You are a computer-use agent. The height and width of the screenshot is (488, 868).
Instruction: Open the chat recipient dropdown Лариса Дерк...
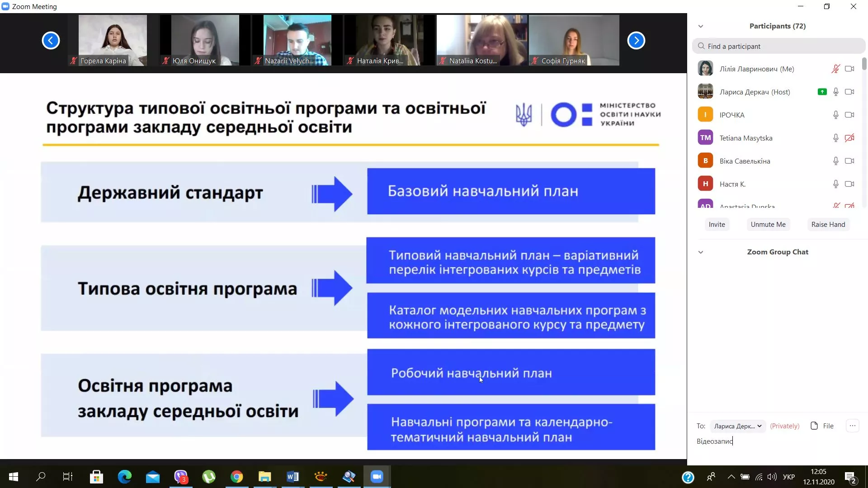click(x=737, y=425)
